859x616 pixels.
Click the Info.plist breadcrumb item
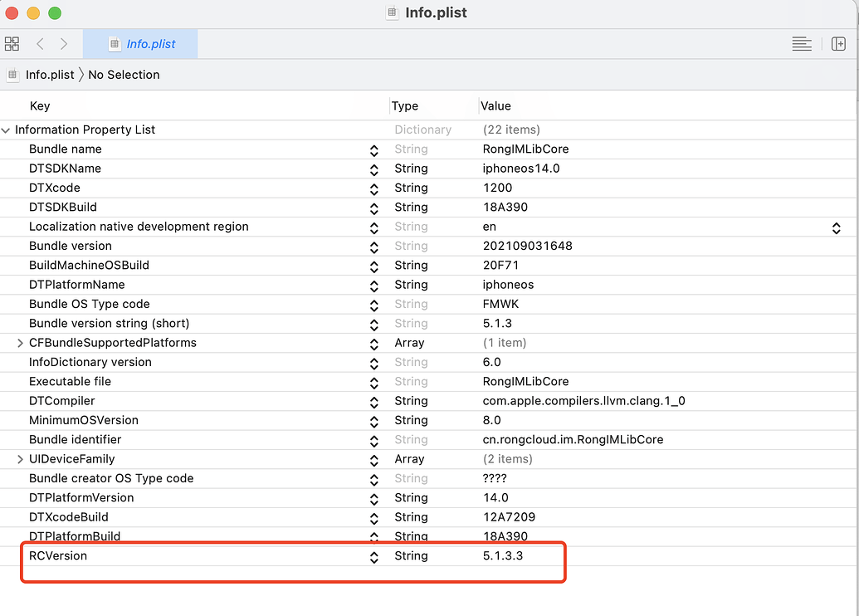[x=50, y=75]
